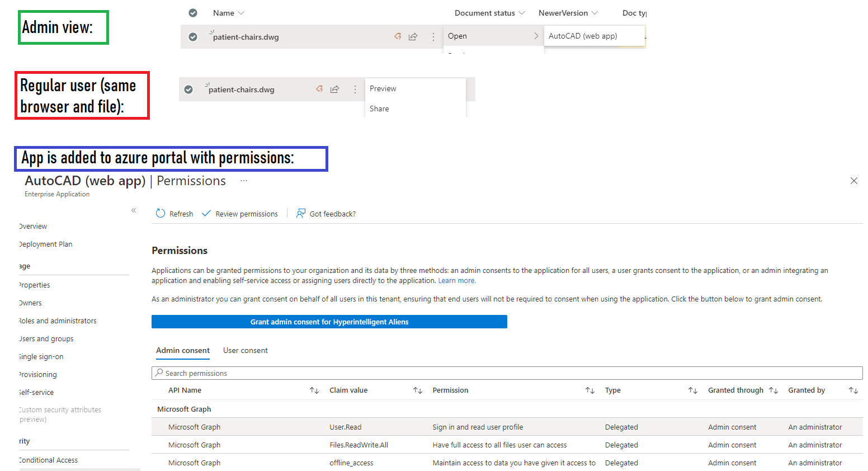Click the Refresh icon above Permissions
Screen dimensions: 868x471
161,213
